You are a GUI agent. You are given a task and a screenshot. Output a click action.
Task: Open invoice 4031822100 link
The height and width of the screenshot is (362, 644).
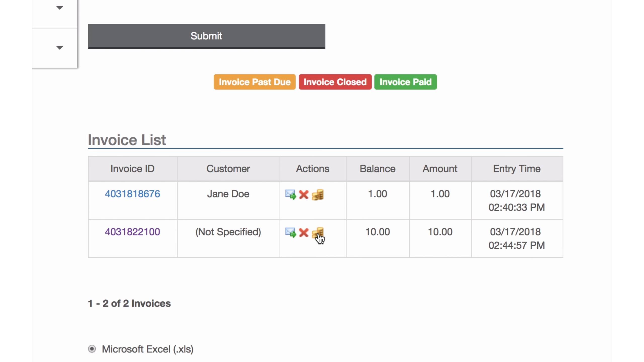pos(132,232)
